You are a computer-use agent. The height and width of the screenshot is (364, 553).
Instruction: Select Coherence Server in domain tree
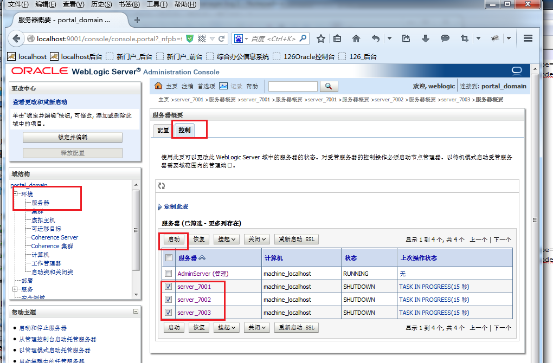54,237
